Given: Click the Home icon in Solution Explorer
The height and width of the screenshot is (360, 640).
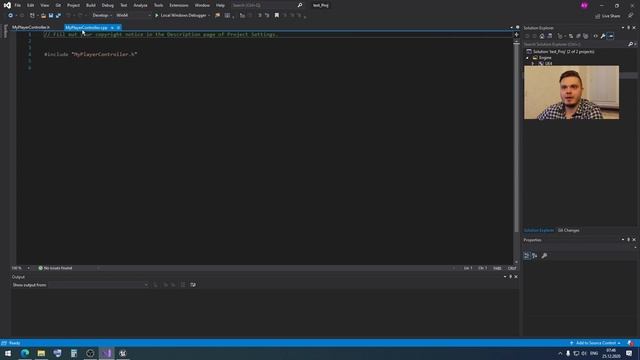Looking at the screenshot, I should (542, 36).
